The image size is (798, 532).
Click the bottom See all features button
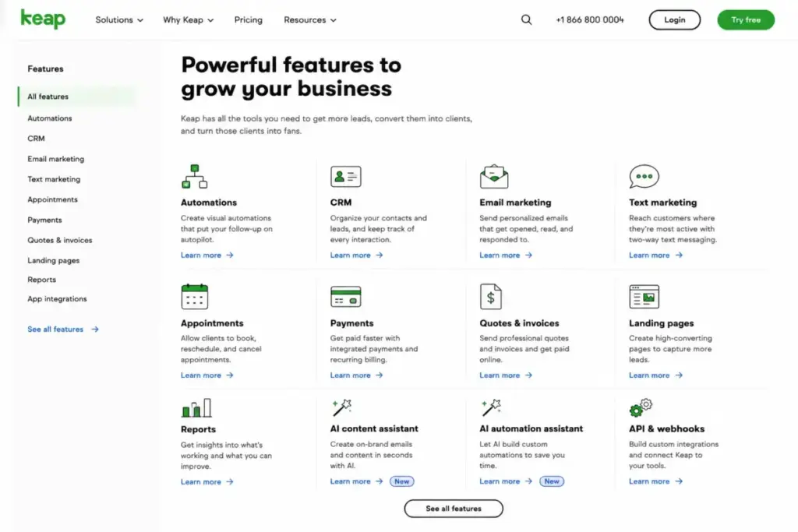click(454, 509)
